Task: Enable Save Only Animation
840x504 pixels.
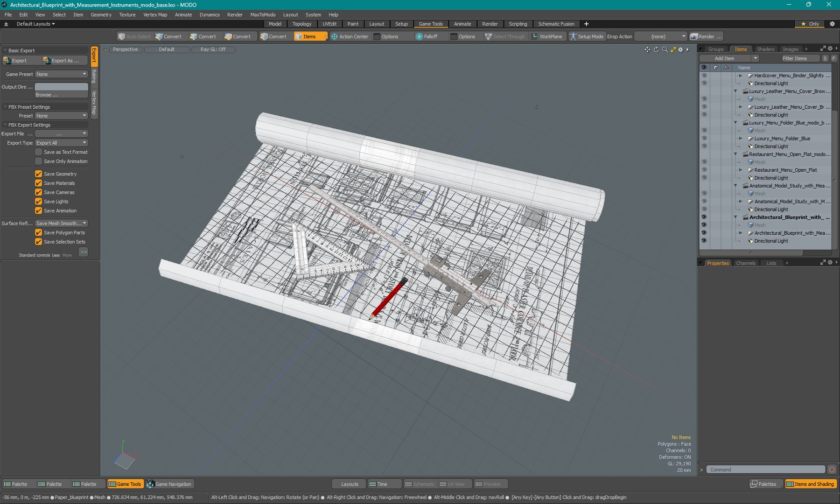Action: (39, 161)
